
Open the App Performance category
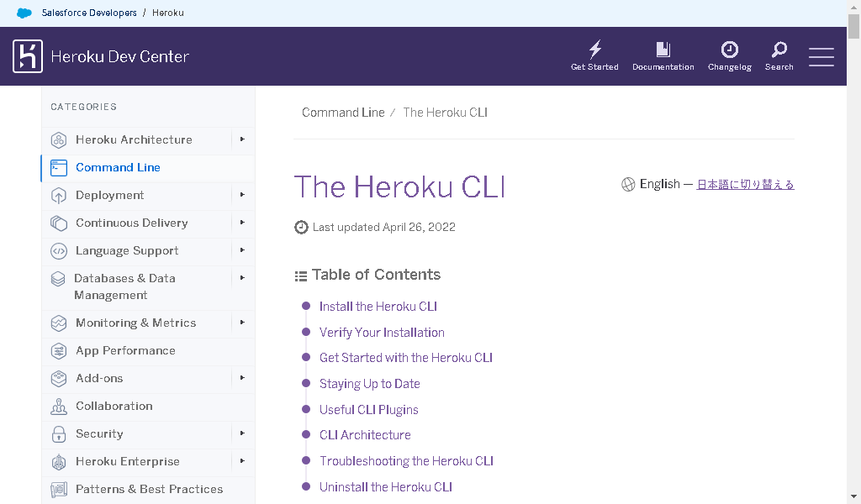(x=126, y=350)
